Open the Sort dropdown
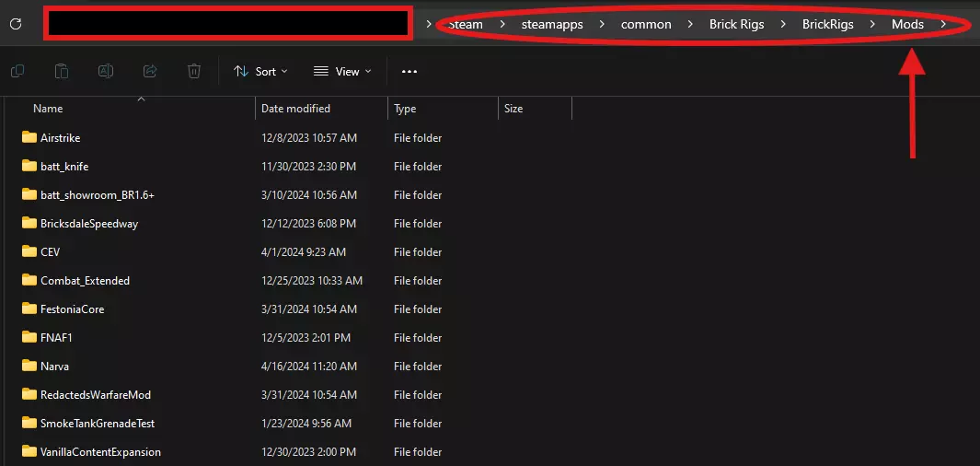The height and width of the screenshot is (466, 980). coord(260,71)
